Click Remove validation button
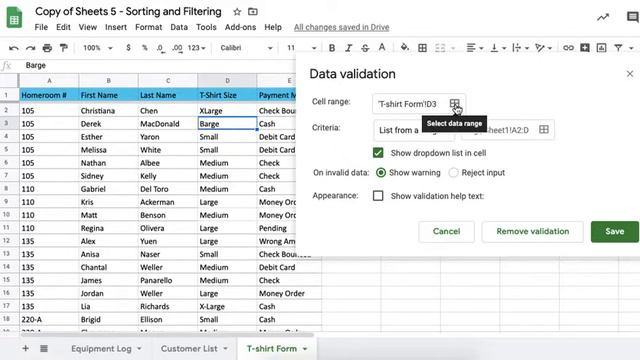Screen dimensions: 640x360 coord(533,231)
